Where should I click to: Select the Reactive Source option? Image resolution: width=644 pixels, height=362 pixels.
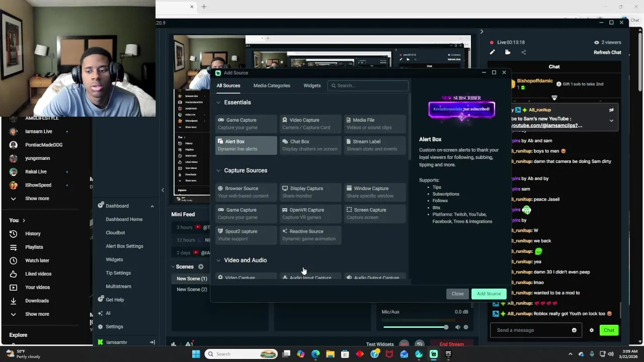[x=310, y=235]
